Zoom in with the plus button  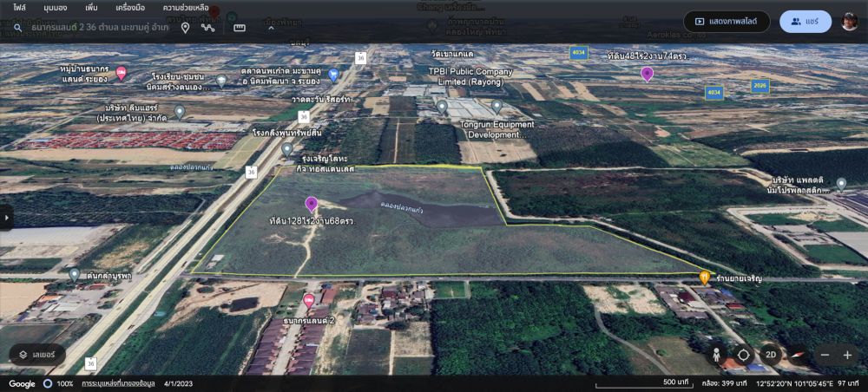pyautogui.click(x=847, y=355)
